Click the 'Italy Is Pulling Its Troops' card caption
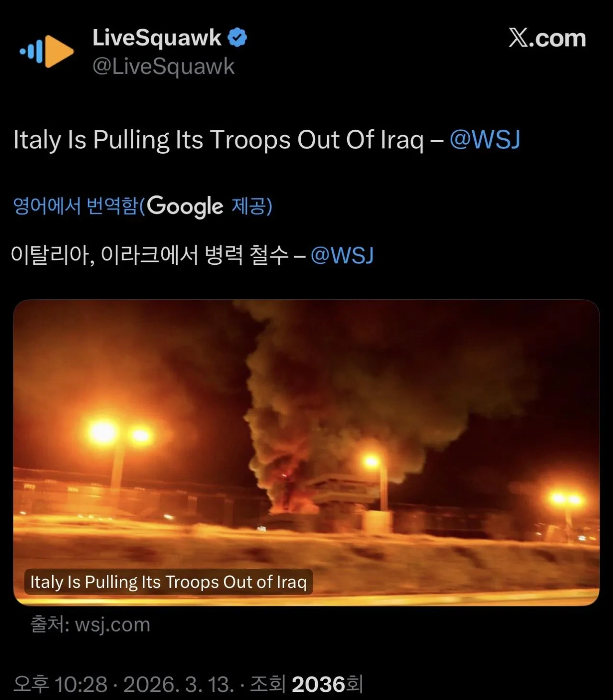 pos(169,582)
